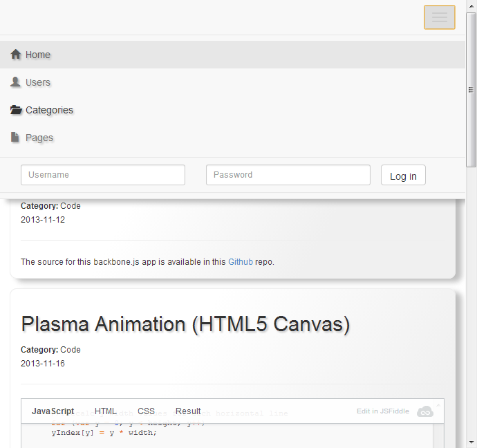Go to the Users menu item

pos(38,82)
